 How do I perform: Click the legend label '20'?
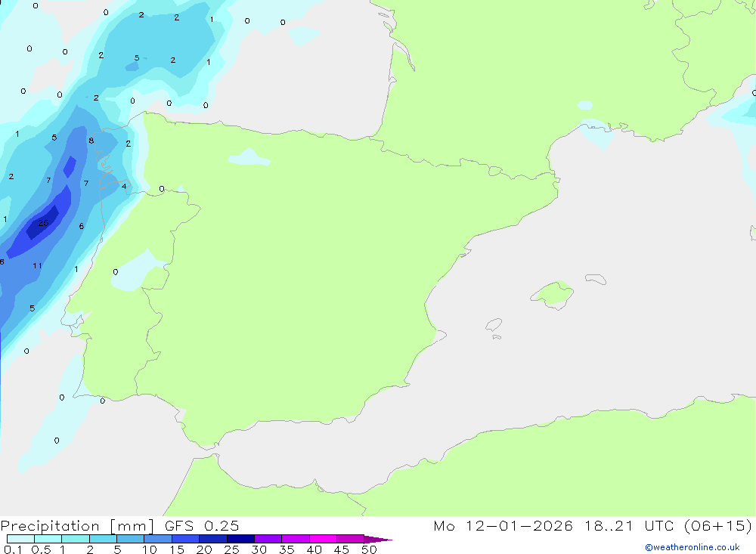204,549
